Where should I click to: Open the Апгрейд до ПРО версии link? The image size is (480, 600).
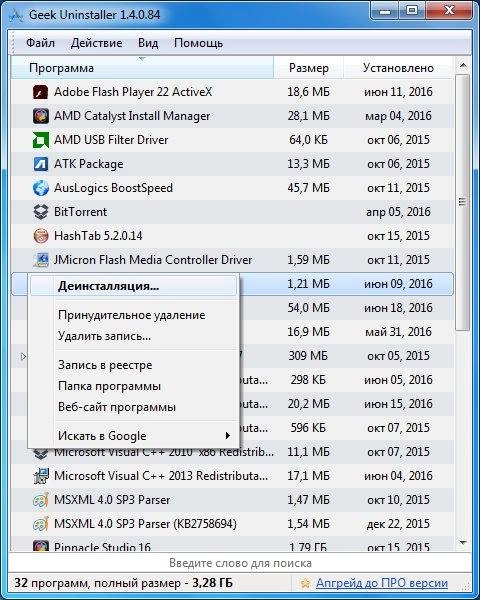382,583
